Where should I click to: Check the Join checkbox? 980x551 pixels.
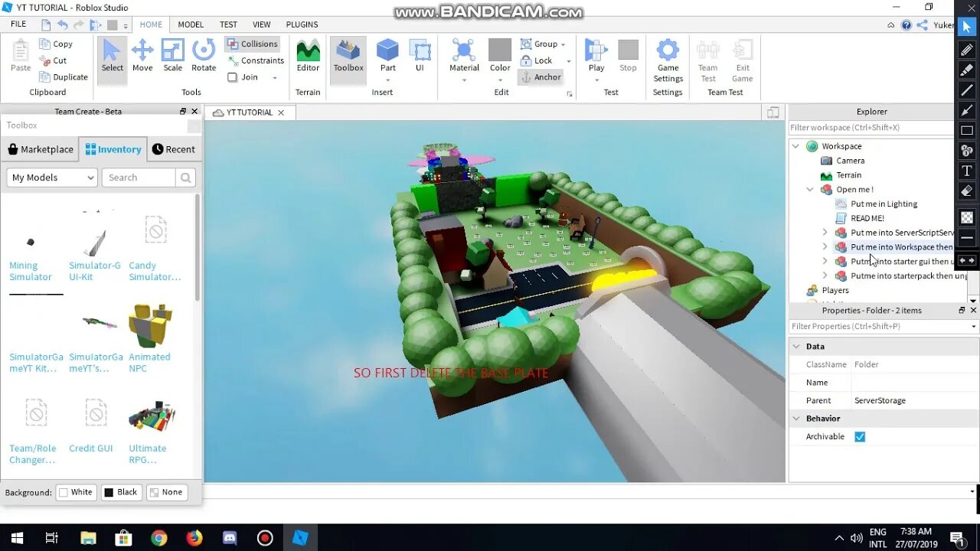pyautogui.click(x=233, y=77)
